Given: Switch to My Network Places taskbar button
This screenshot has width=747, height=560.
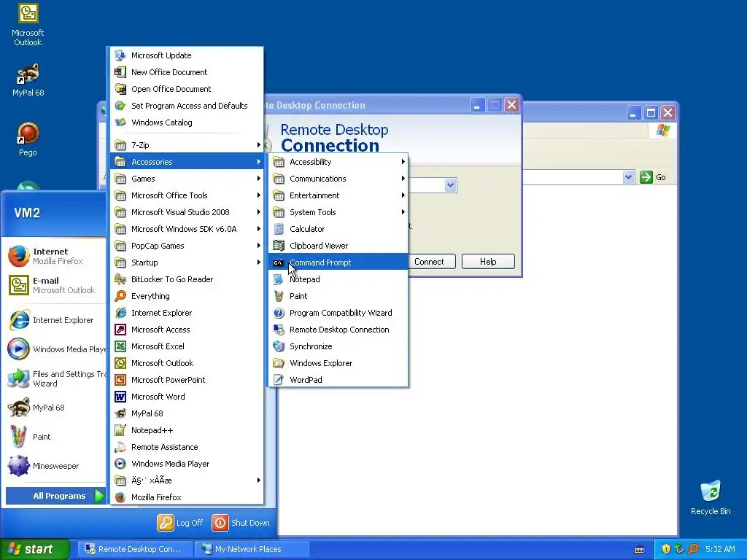Looking at the screenshot, I should (x=253, y=549).
